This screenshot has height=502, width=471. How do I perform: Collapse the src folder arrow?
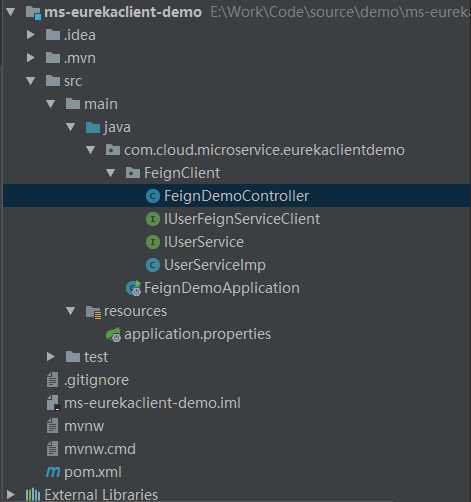pos(31,81)
